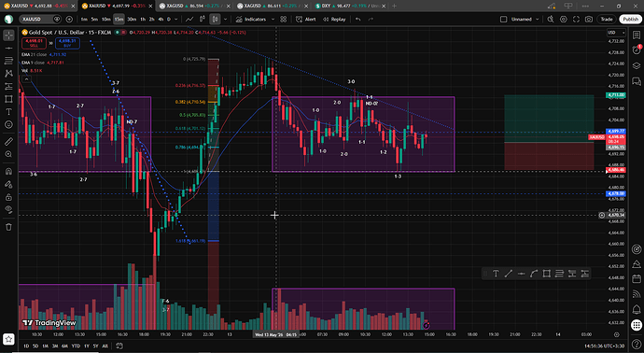Image resolution: width=644 pixels, height=353 pixels.
Task: Open the alerts panel clock icon
Action: point(637,50)
